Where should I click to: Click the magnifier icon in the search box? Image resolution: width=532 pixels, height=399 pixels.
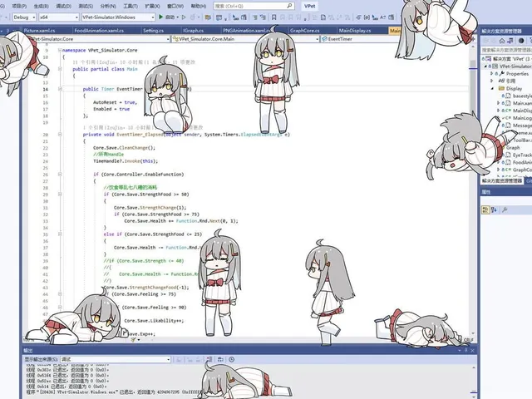coord(289,6)
